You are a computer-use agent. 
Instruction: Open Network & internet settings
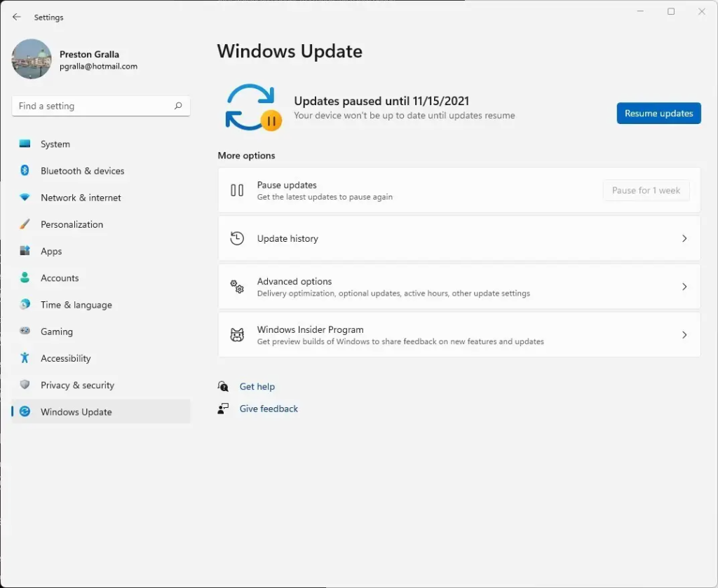81,198
